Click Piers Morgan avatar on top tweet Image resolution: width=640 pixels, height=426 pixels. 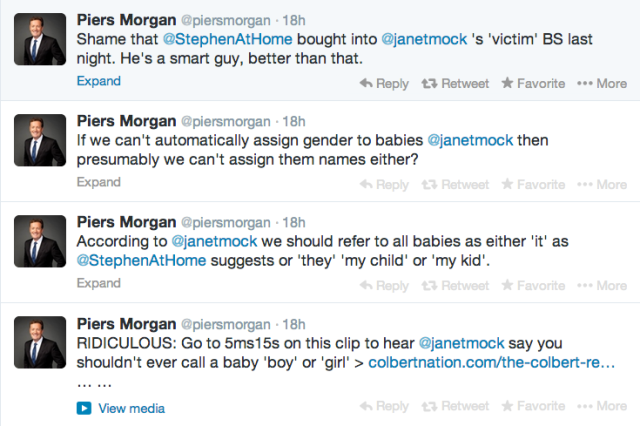[40, 39]
